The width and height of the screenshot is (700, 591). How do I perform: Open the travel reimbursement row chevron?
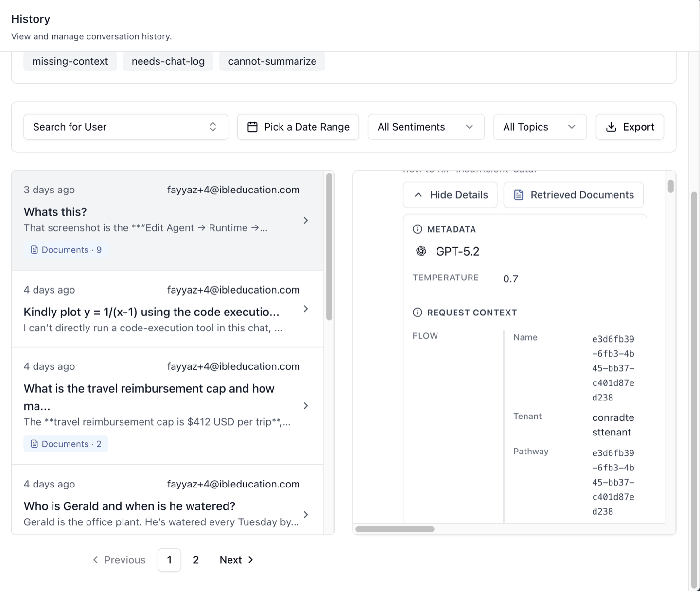coord(306,406)
